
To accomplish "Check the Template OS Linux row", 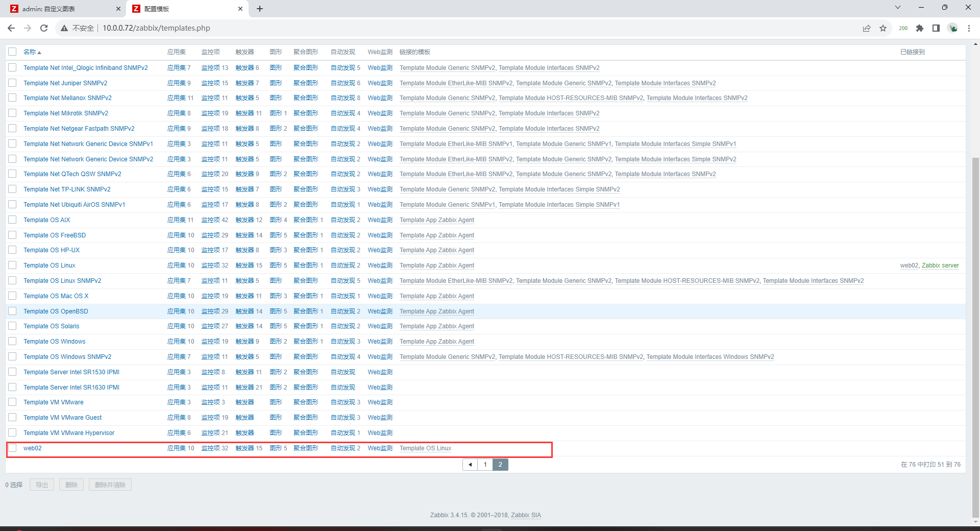I will click(x=12, y=265).
